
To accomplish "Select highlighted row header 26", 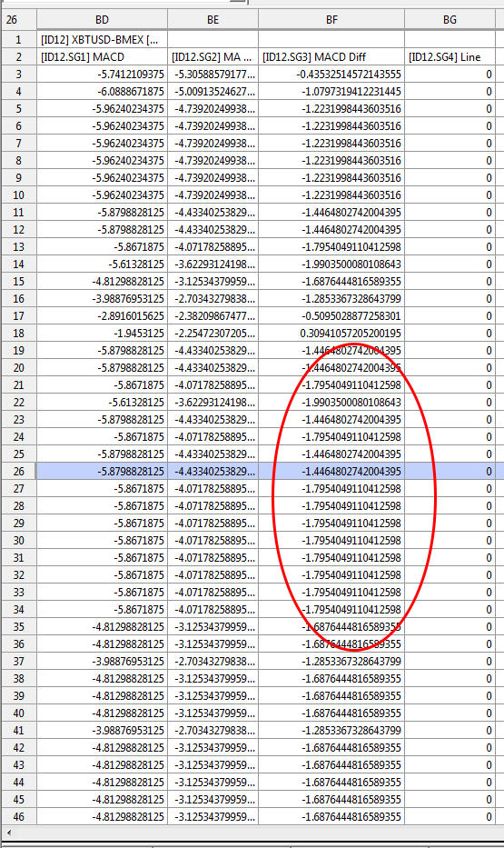I will 18,471.
